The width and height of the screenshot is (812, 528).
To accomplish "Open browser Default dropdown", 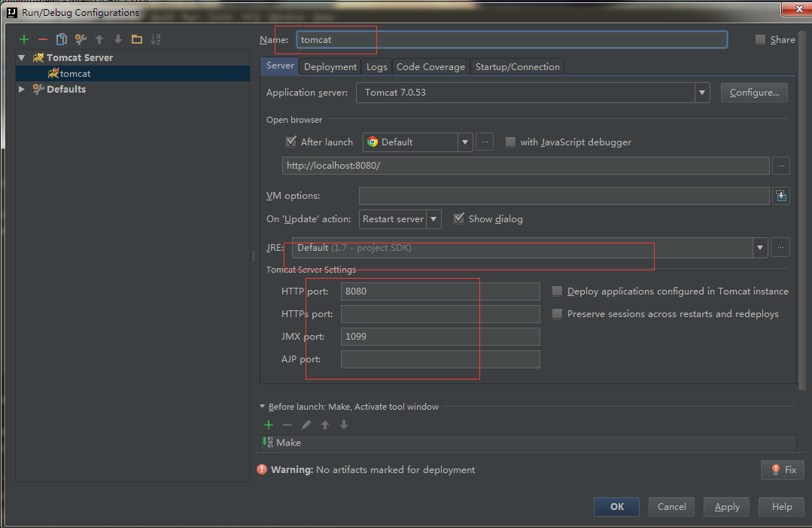I will pos(465,142).
